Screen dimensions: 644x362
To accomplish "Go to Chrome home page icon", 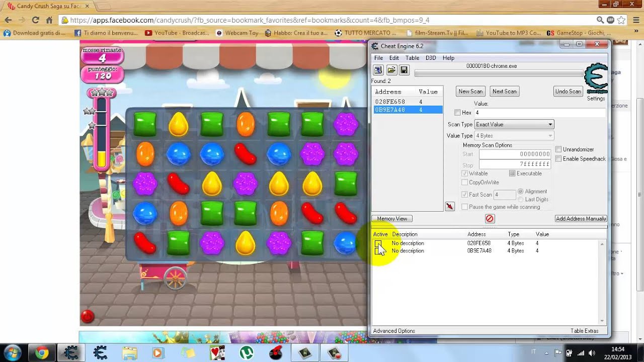I will pyautogui.click(x=49, y=20).
